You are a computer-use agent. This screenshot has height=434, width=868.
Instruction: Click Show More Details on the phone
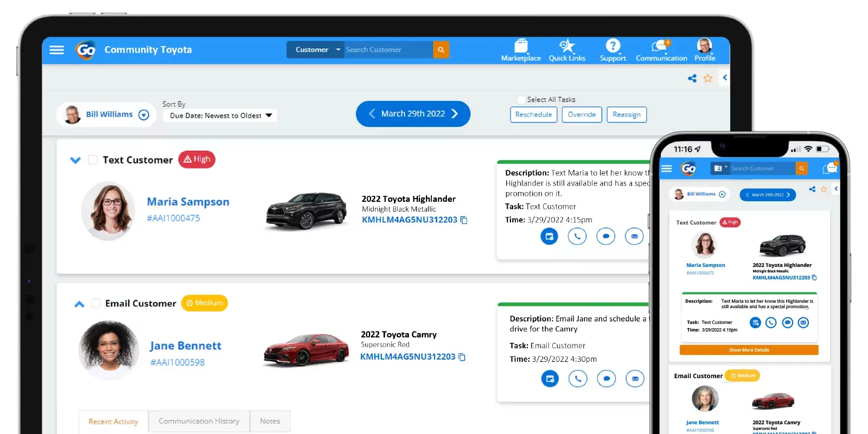(749, 350)
